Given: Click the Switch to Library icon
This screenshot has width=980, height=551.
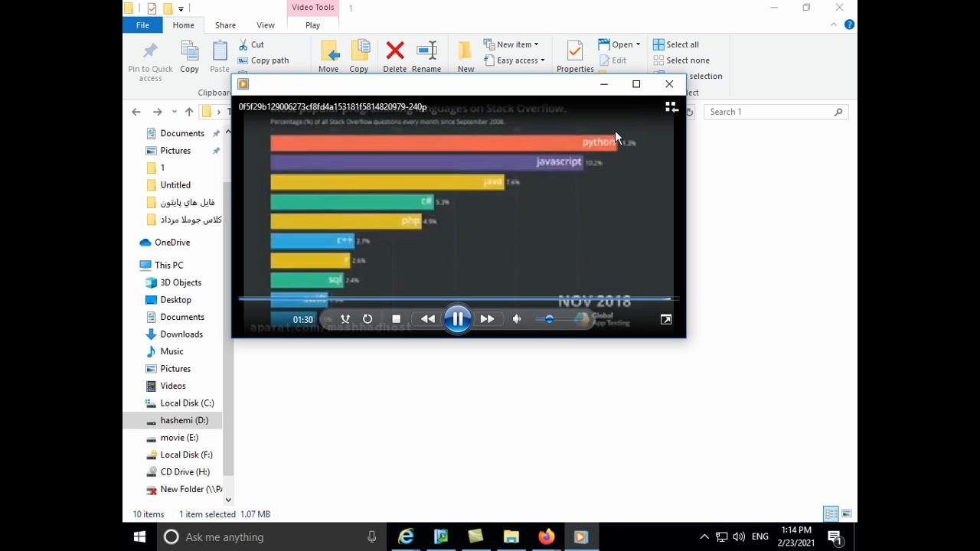Looking at the screenshot, I should click(671, 108).
